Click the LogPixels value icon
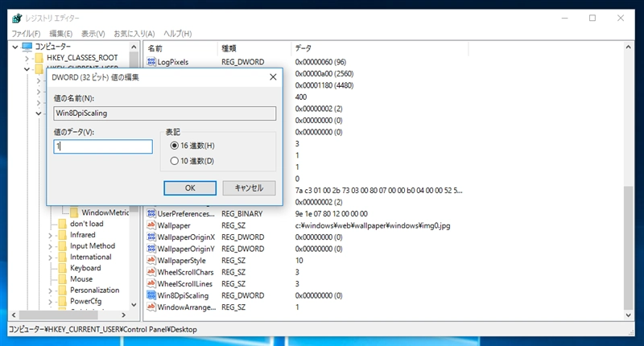644x346 pixels. 151,62
